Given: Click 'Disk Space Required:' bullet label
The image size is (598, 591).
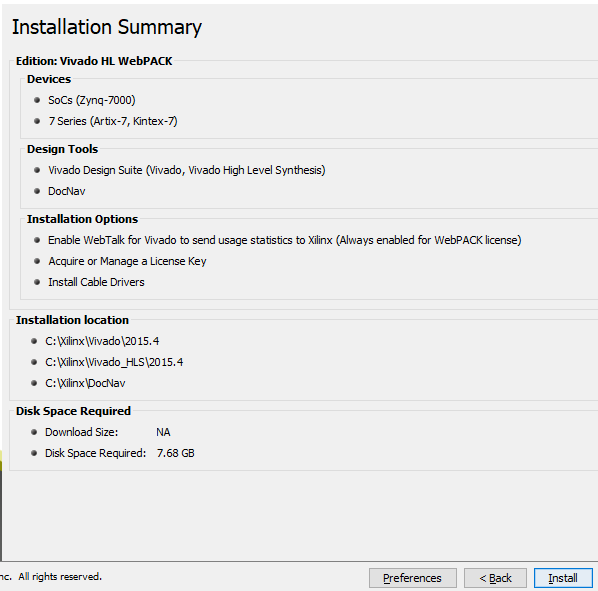Looking at the screenshot, I should click(x=95, y=453).
